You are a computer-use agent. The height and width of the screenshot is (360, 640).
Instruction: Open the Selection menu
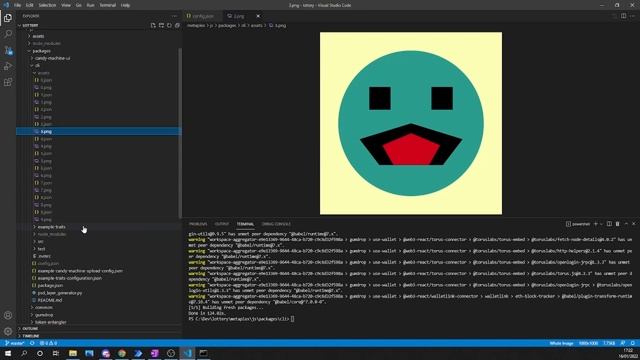(47, 5)
